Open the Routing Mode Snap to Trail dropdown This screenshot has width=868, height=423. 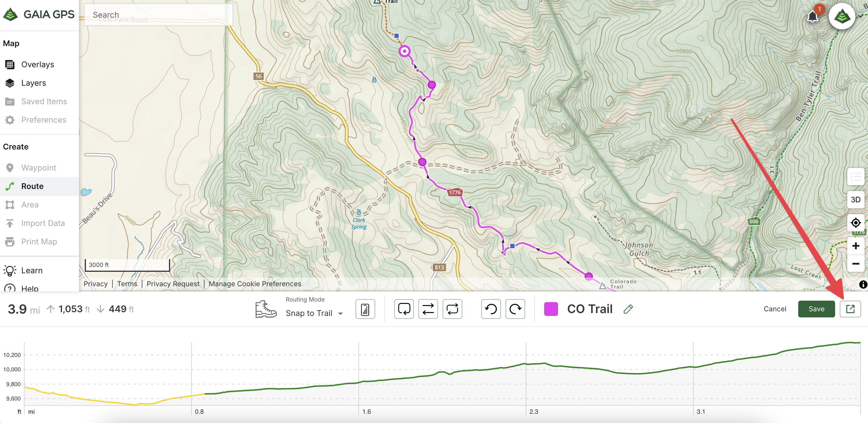click(314, 313)
